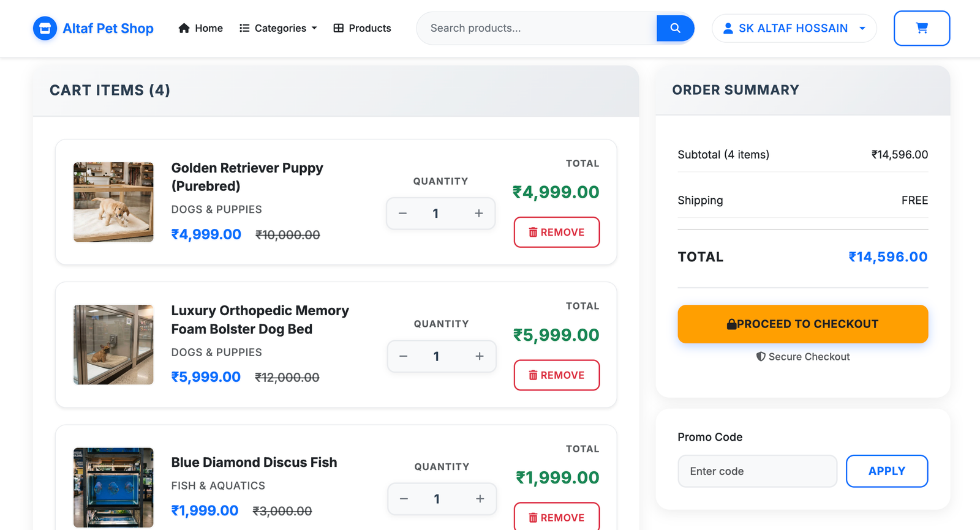
Task: Click the CART ITEMS (4) heading
Action: pos(110,90)
